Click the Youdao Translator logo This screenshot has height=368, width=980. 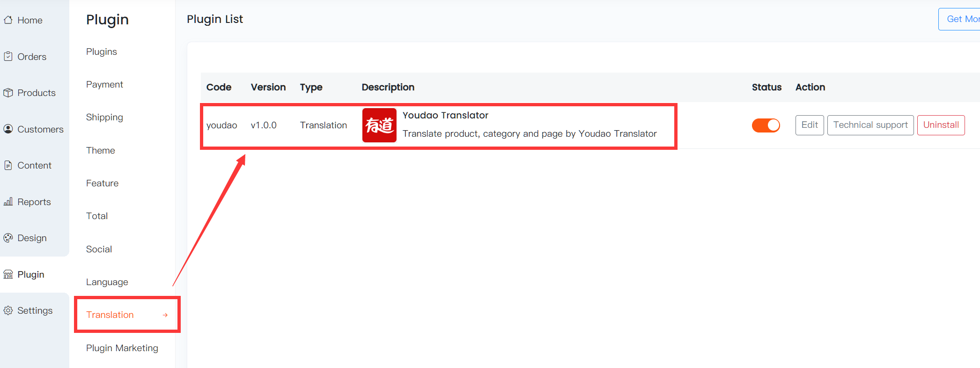coord(379,125)
